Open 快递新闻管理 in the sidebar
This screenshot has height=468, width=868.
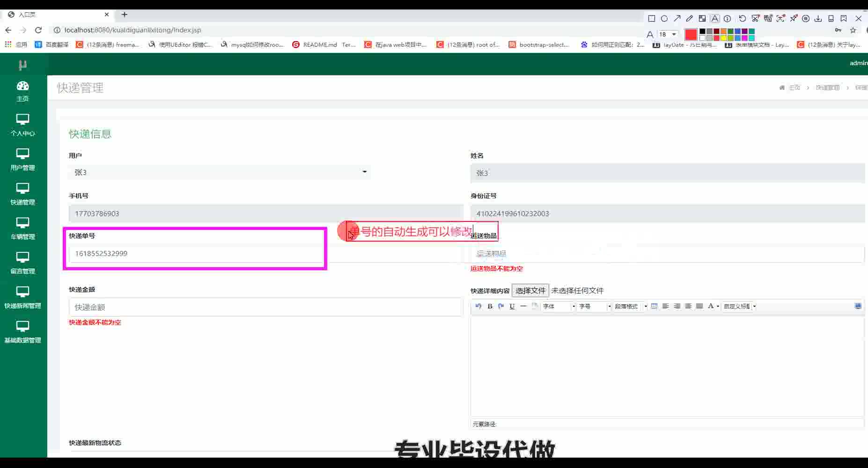(23, 298)
